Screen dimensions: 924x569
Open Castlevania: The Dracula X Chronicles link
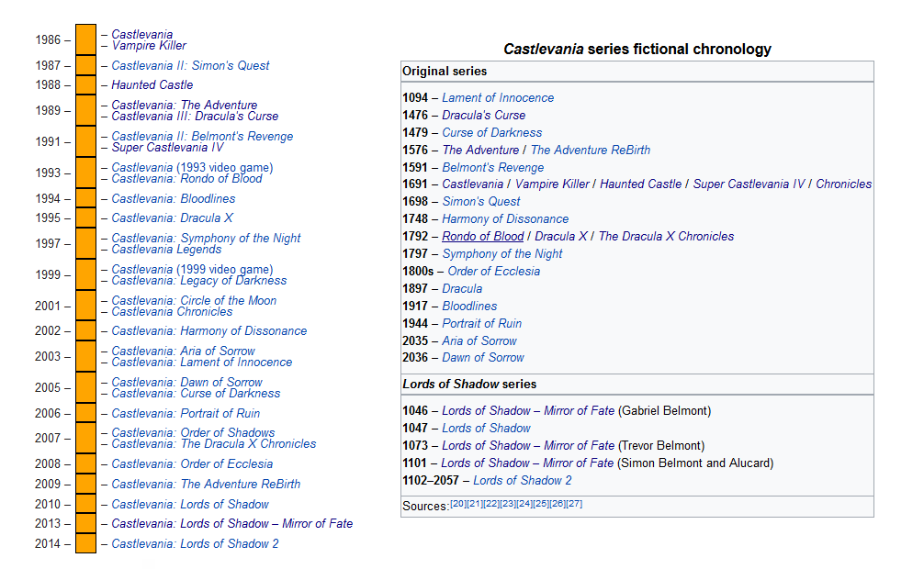(214, 444)
